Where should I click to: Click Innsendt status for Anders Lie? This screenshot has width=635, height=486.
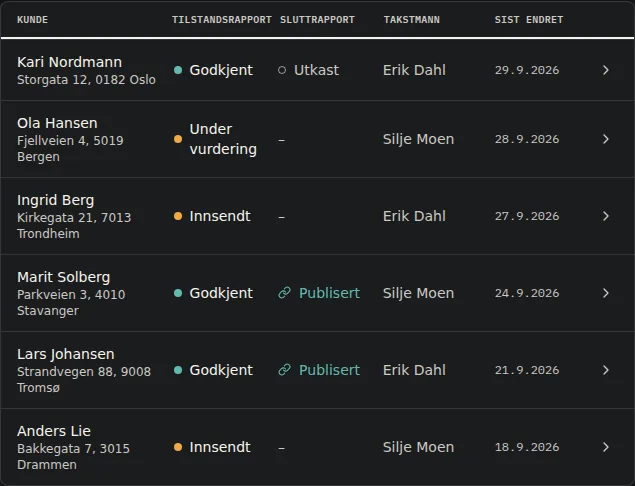[220, 447]
